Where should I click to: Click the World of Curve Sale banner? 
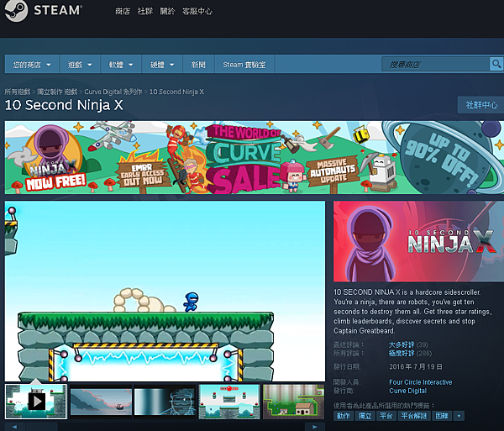(255, 157)
